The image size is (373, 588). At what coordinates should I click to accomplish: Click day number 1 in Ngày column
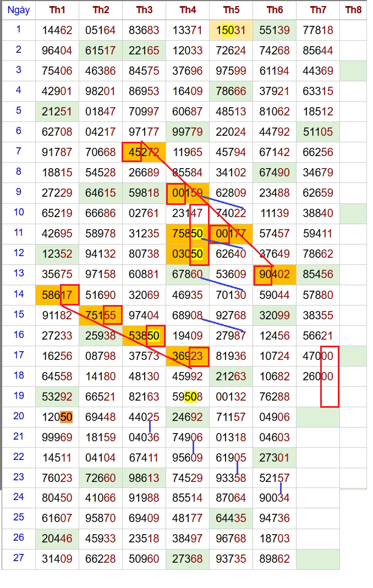[x=19, y=30]
